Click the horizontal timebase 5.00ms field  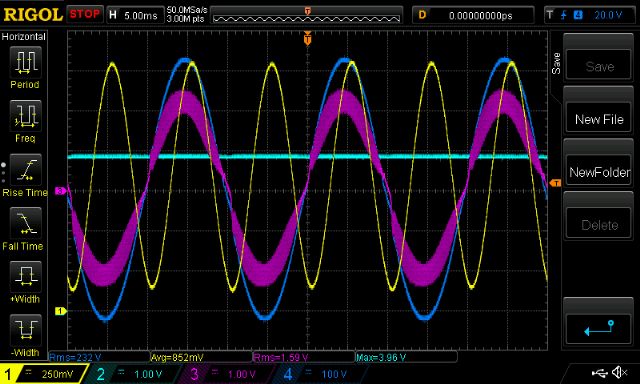[x=135, y=16]
